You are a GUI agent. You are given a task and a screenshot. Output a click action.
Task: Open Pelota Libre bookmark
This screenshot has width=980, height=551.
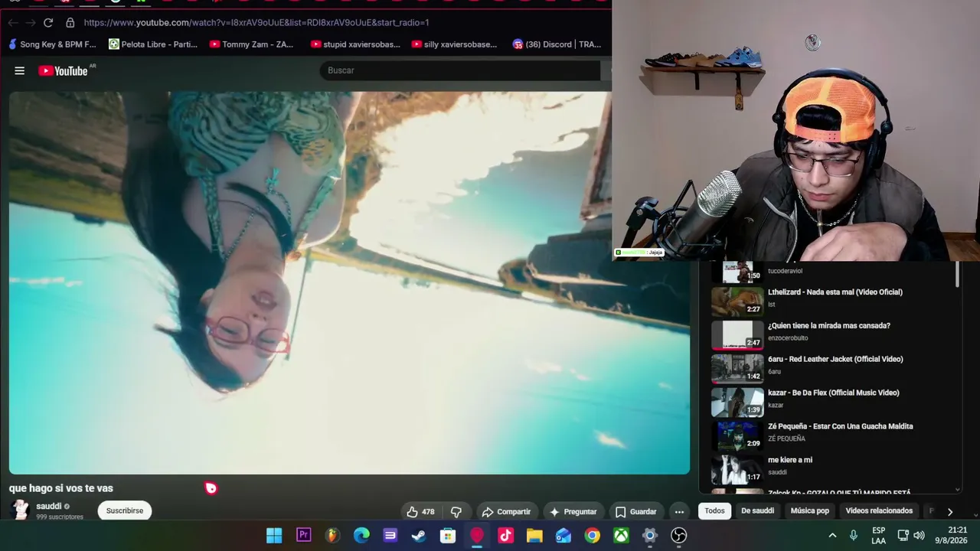point(153,44)
